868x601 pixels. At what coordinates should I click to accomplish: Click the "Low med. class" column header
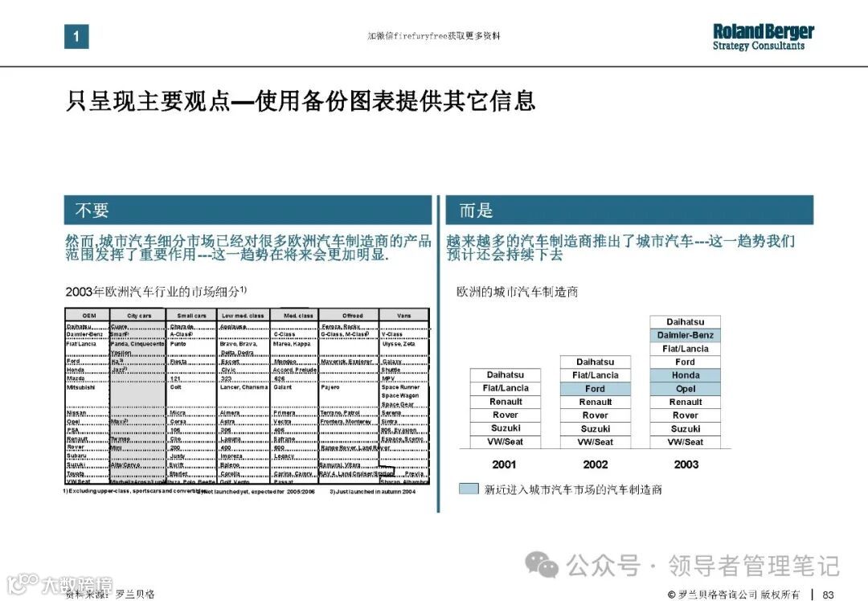pos(243,316)
